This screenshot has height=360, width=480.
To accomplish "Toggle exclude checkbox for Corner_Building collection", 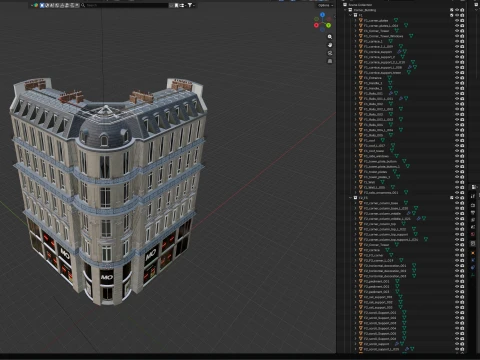I will [x=452, y=10].
